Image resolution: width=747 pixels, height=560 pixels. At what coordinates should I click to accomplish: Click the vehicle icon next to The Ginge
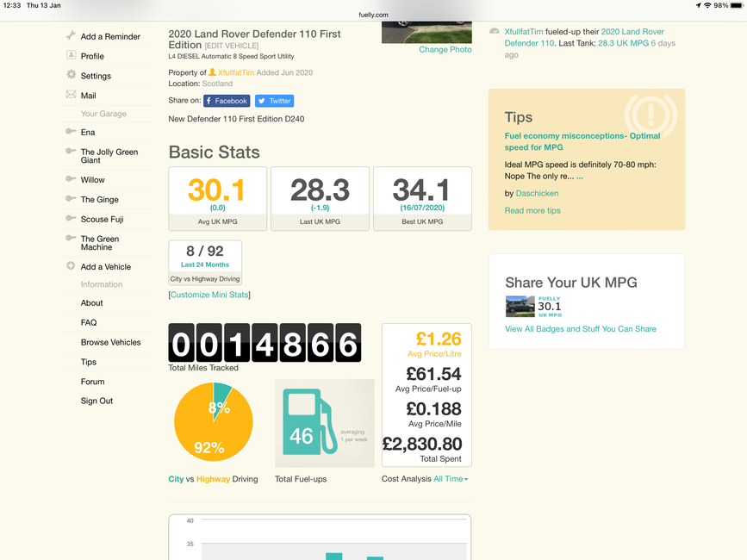coord(71,198)
